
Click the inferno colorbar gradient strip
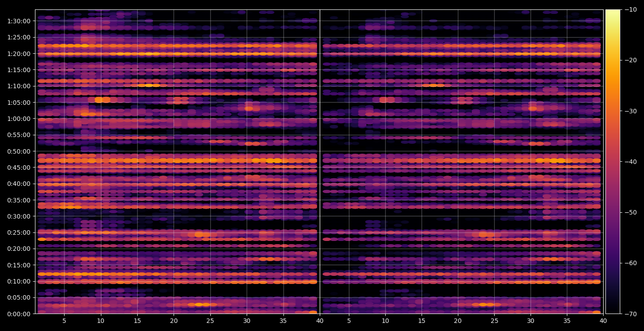(x=613, y=162)
